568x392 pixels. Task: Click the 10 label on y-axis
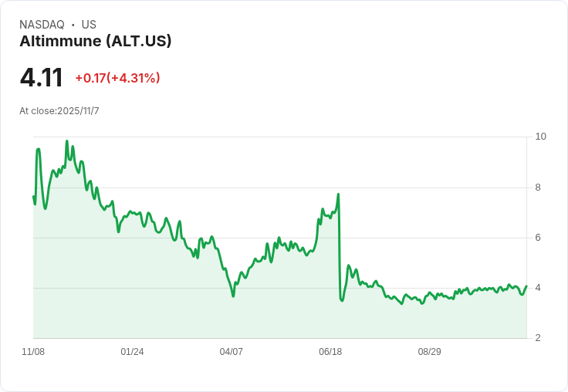(x=540, y=137)
